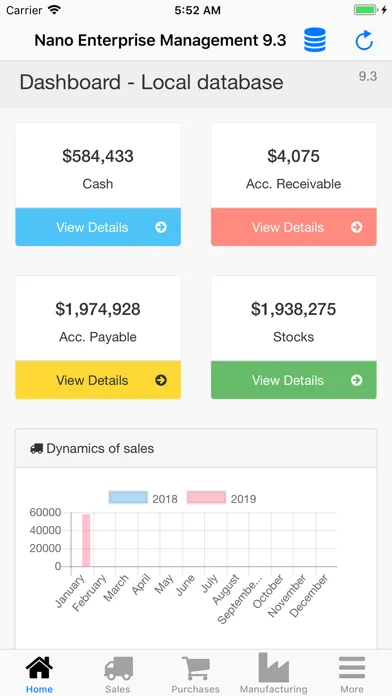The image size is (392, 696).
Task: Click Nano Enterprise Management 9.3 title
Action: (160, 40)
